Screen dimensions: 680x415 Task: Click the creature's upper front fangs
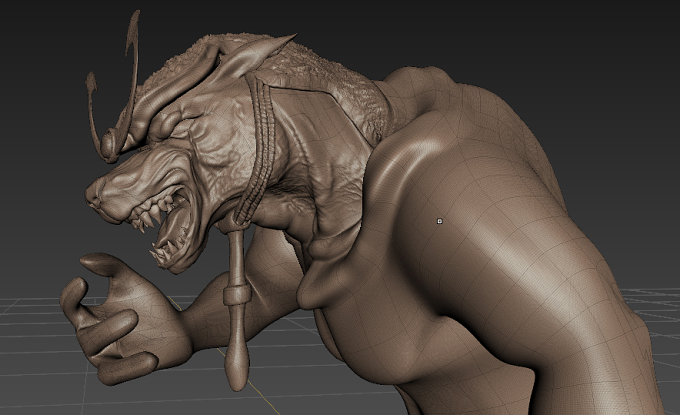145,218
